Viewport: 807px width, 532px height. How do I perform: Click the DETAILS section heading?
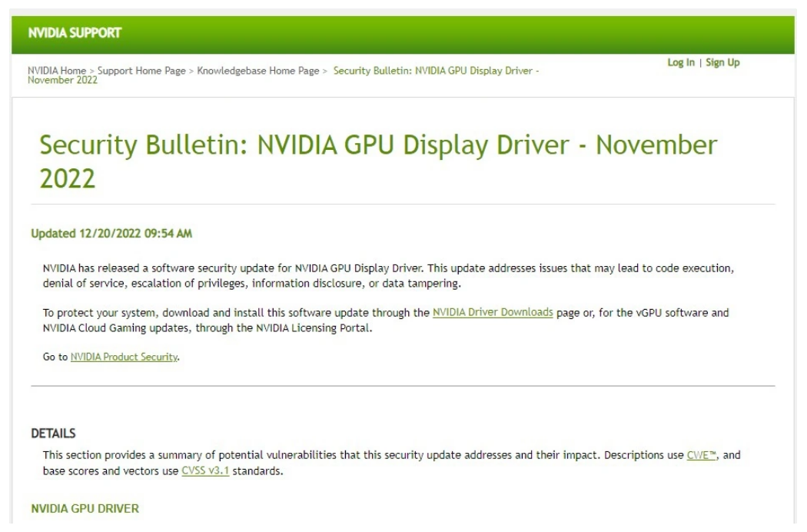[54, 434]
